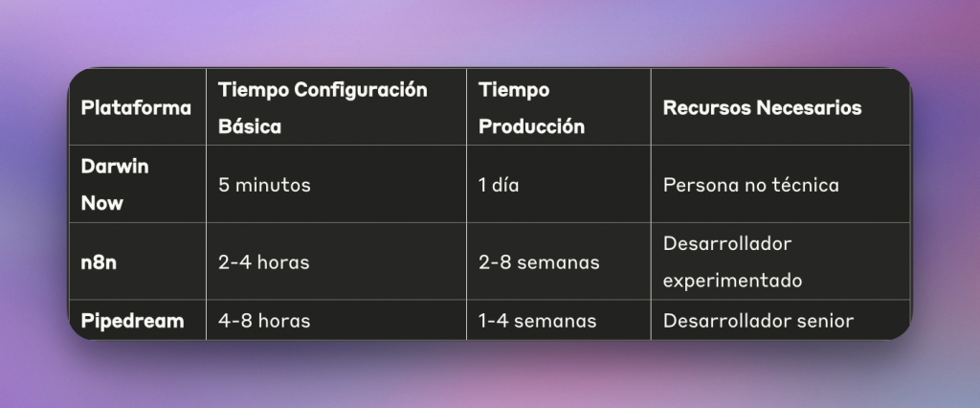Select the "5 minutos" cell
This screenshot has width=980, height=408.
[264, 185]
